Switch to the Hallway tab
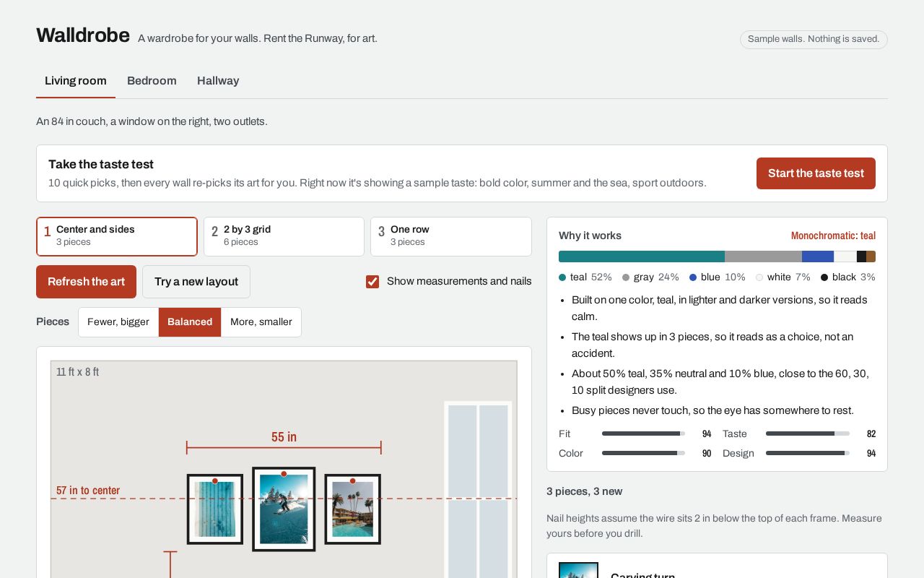 click(218, 81)
